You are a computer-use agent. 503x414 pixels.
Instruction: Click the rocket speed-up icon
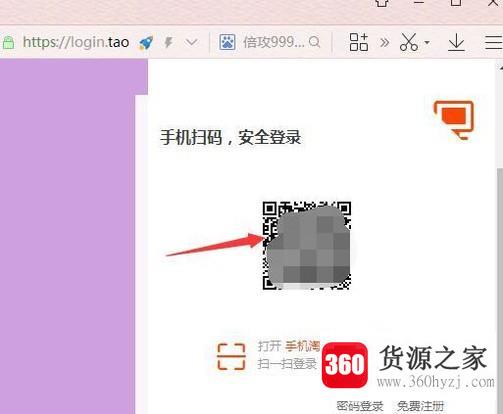click(x=146, y=43)
